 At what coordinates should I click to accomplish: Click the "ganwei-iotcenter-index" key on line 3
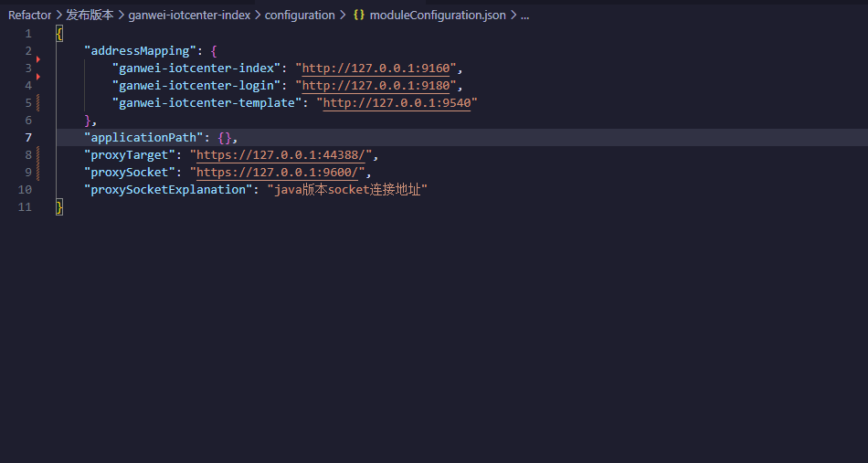click(x=196, y=68)
